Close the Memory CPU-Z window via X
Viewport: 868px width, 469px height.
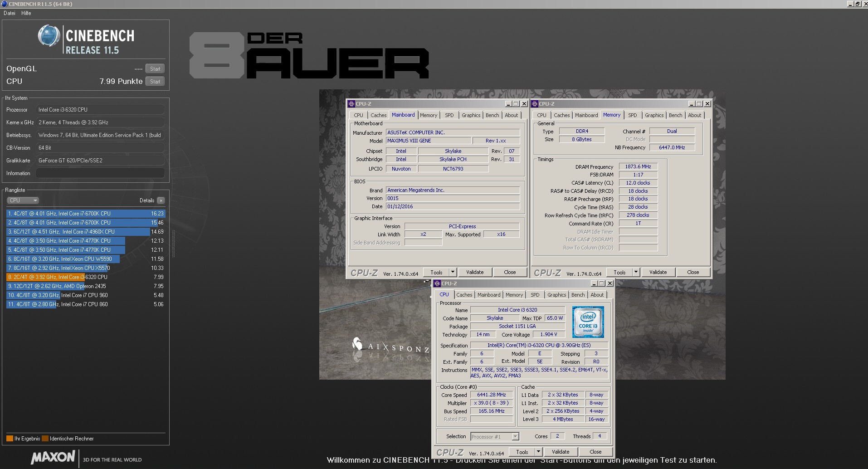707,104
